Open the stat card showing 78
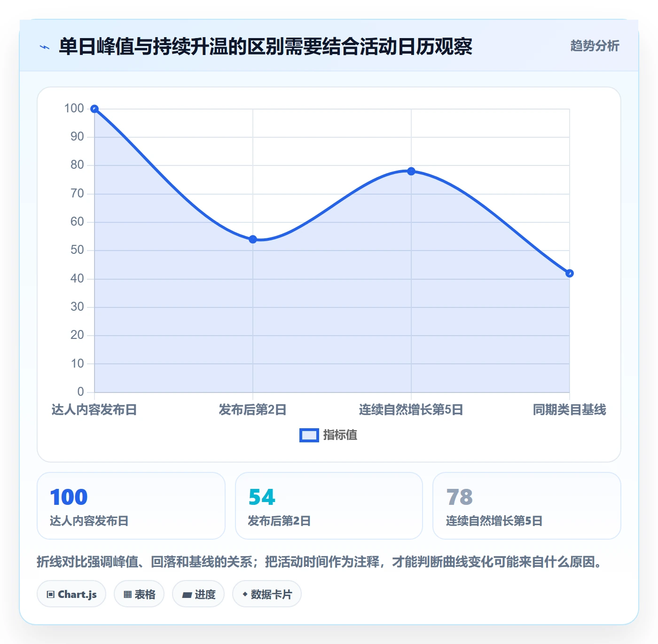658x644 pixels. pyautogui.click(x=527, y=506)
